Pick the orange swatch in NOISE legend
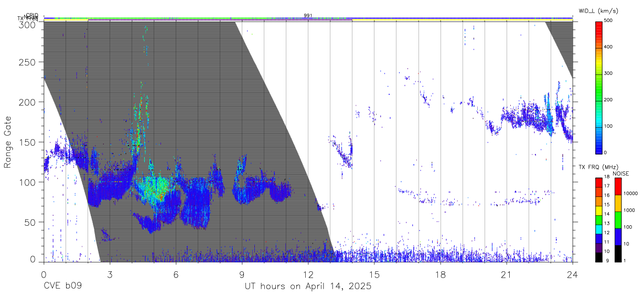Screen dimensions: 644x297 (x=618, y=203)
